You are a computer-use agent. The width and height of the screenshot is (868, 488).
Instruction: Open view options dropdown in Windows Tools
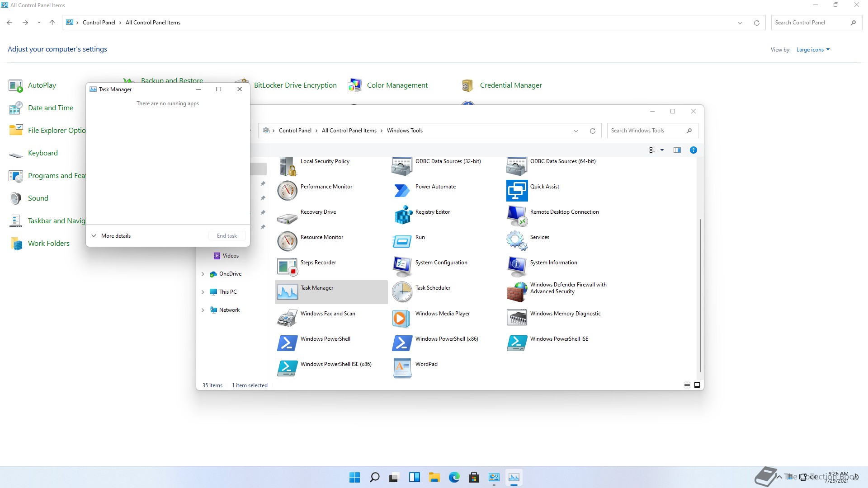point(662,150)
